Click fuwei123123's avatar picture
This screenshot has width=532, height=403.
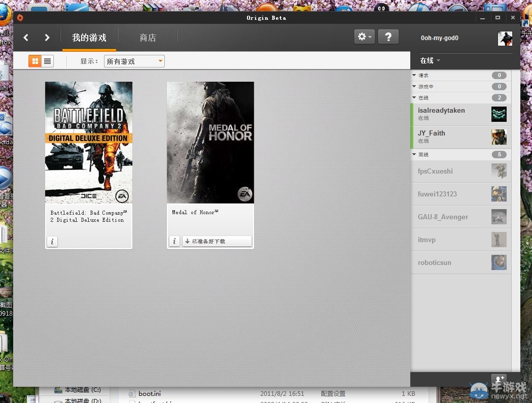click(x=499, y=194)
